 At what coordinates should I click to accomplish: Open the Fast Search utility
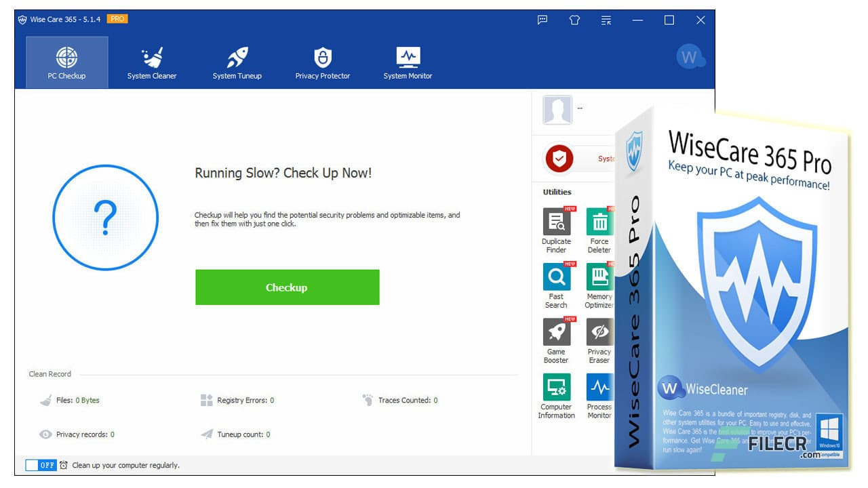tap(556, 280)
